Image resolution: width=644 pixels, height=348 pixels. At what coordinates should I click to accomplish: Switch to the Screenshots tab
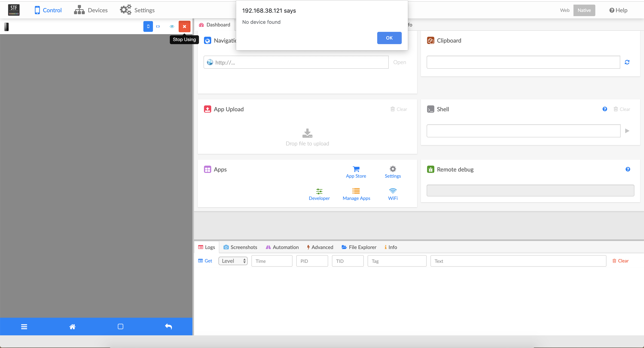click(240, 247)
